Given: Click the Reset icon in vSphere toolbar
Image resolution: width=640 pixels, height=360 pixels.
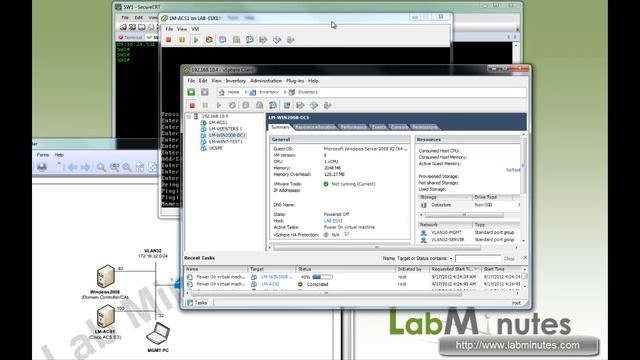Looking at the screenshot, I should (x=232, y=105).
